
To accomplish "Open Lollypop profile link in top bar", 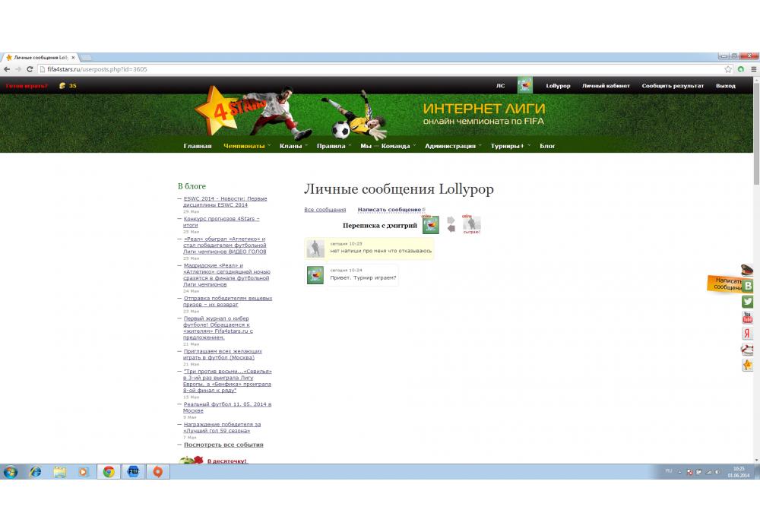I will click(558, 86).
